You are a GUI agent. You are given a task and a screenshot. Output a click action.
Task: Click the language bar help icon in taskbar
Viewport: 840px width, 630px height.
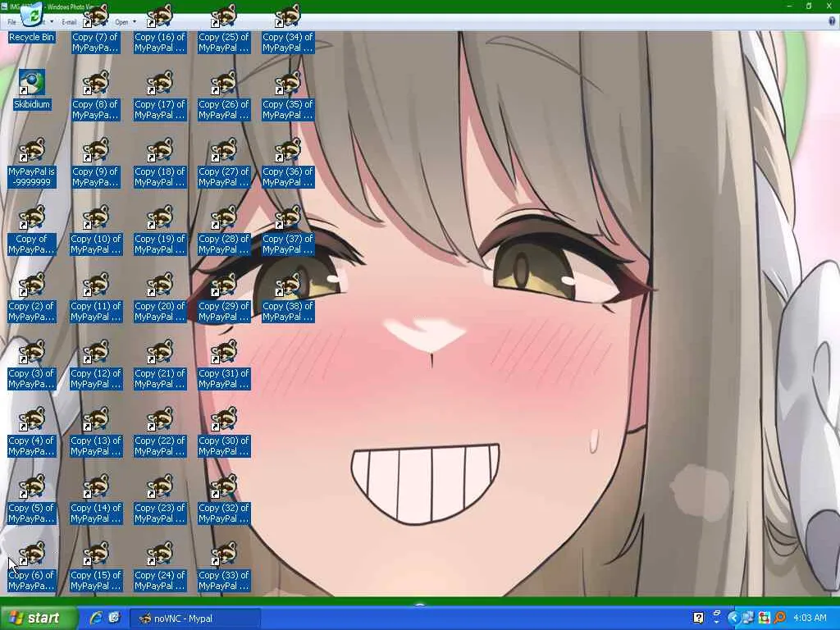[698, 619]
